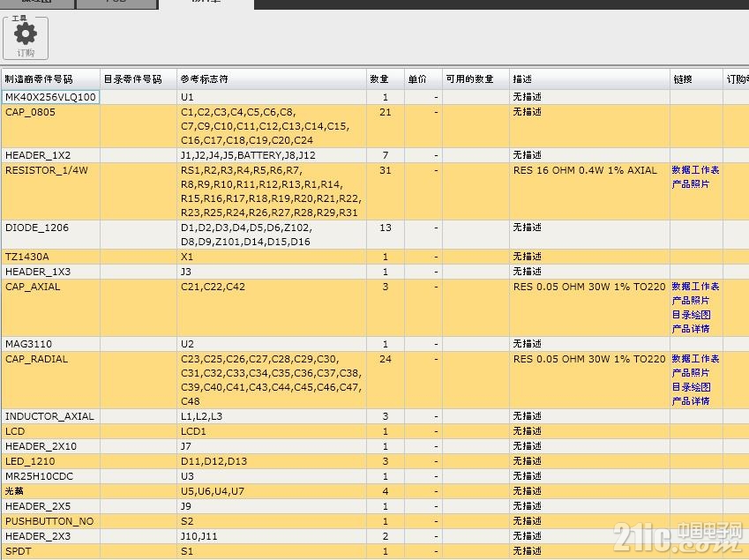Viewport: 749px width, 560px height.
Task: Click the 数量 column header
Action: tap(385, 79)
